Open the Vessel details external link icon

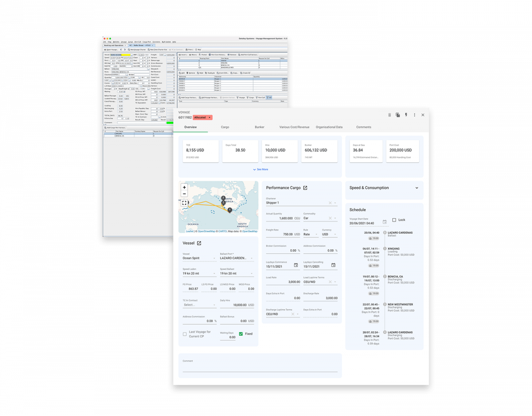199,243
